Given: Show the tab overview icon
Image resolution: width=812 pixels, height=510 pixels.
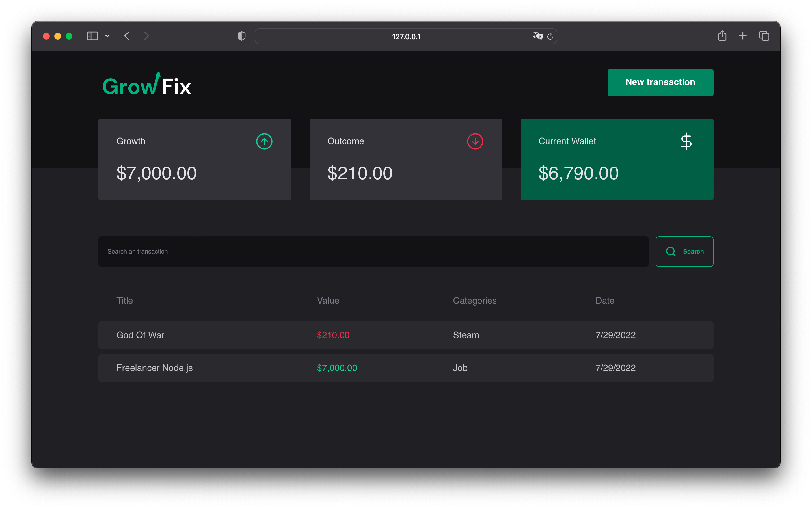Looking at the screenshot, I should [764, 36].
